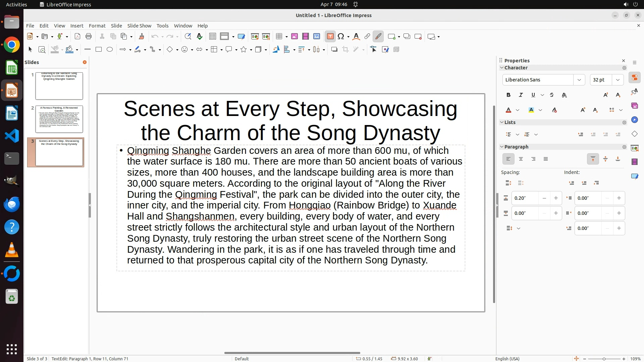The image size is (644, 362).
Task: Select the Ellipse drawing tool
Action: point(110,50)
